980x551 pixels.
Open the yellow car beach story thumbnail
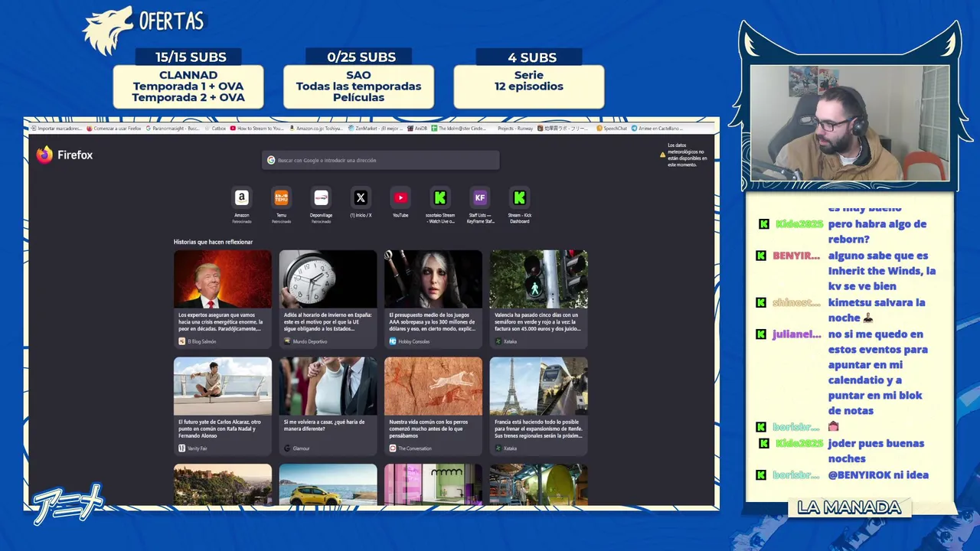pos(328,484)
